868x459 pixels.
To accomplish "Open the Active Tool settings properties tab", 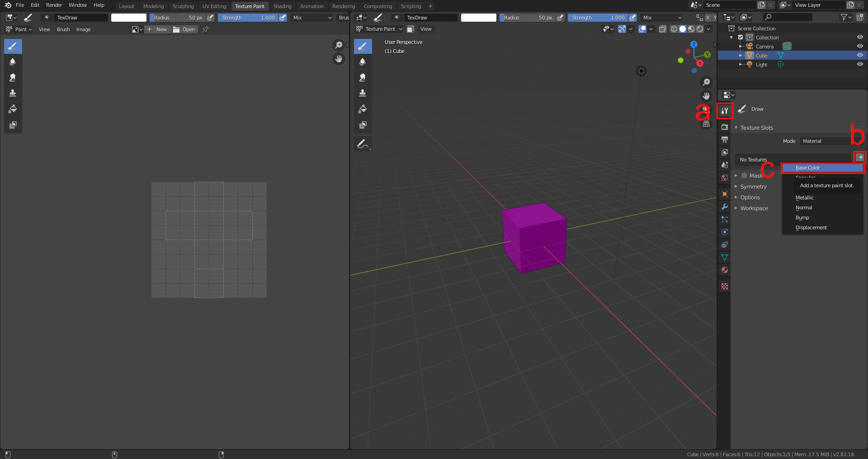I will point(725,111).
